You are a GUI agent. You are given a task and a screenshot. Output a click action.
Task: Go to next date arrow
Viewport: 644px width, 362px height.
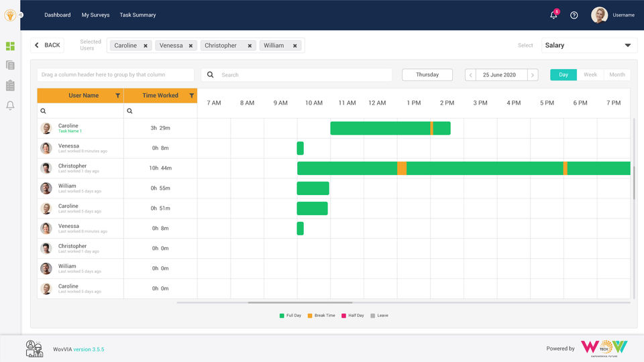[x=533, y=74]
